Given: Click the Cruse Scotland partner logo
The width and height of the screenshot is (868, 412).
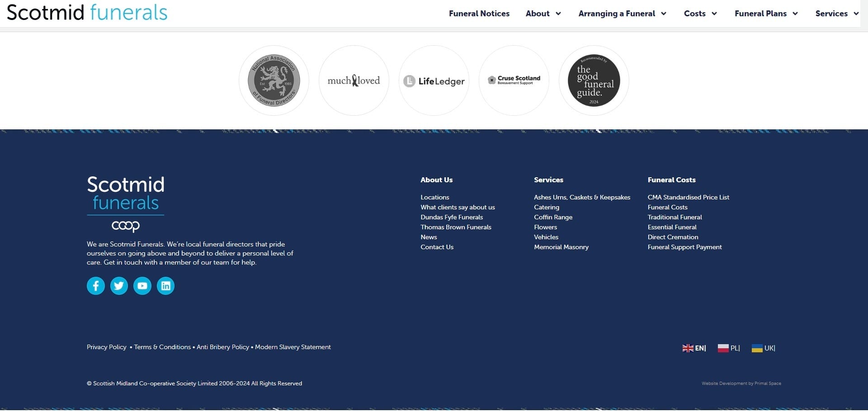Looking at the screenshot, I should pyautogui.click(x=514, y=81).
